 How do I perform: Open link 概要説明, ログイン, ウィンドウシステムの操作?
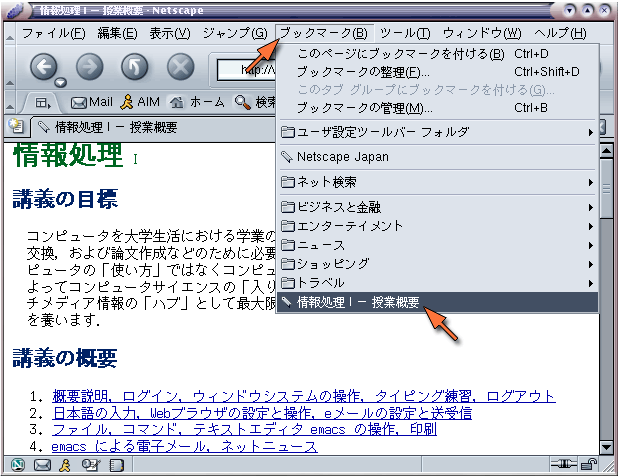(x=303, y=396)
